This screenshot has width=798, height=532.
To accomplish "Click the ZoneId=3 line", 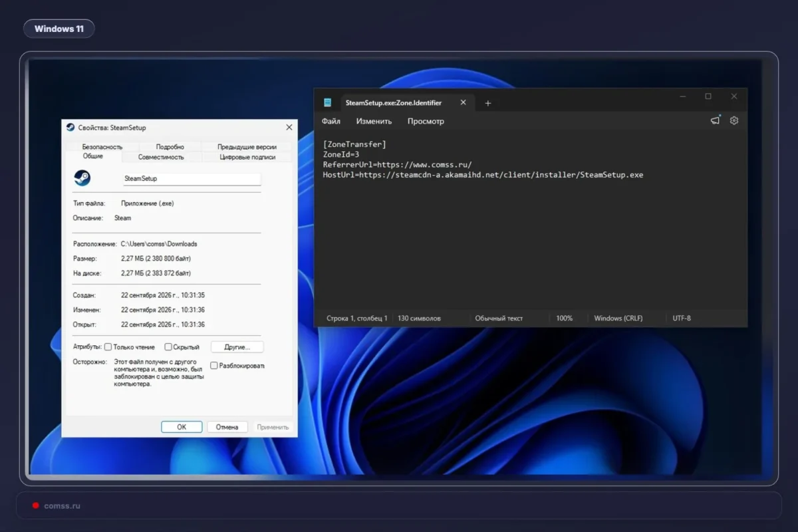I will [341, 154].
